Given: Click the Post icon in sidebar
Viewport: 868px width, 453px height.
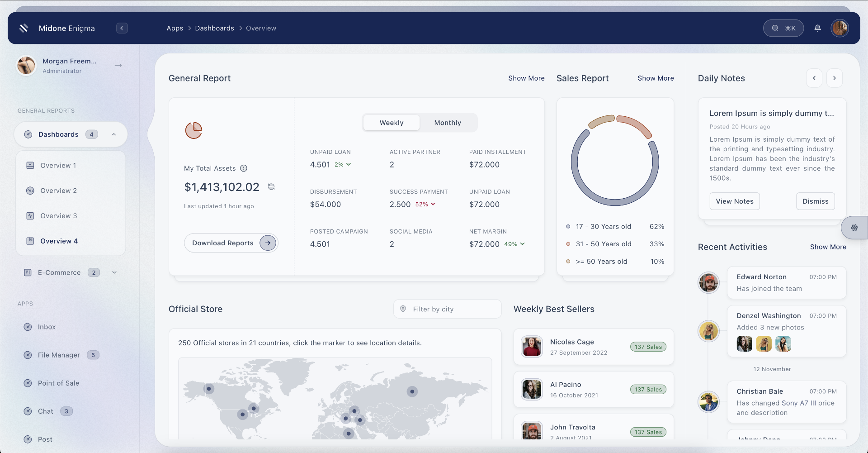Looking at the screenshot, I should click(28, 439).
